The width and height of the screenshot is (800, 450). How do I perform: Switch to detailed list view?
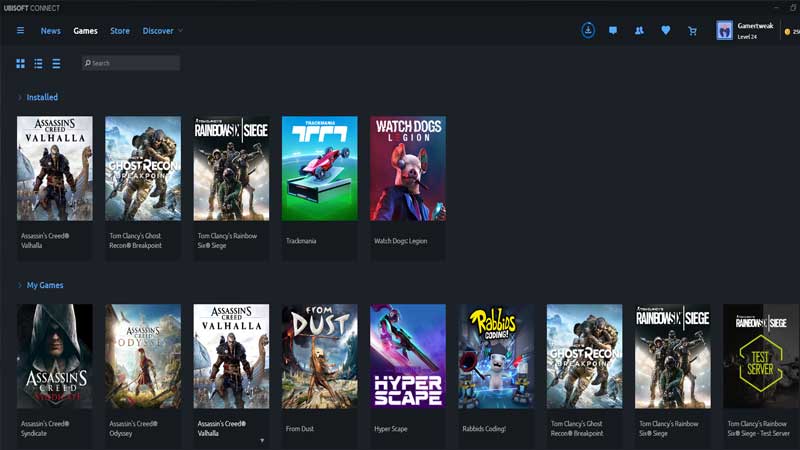[x=38, y=63]
